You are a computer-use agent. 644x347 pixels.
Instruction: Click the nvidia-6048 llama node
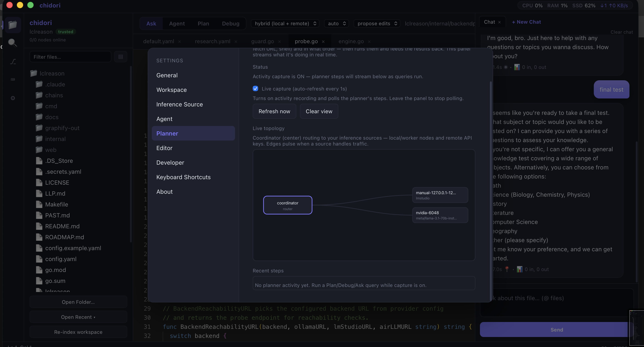pyautogui.click(x=440, y=215)
